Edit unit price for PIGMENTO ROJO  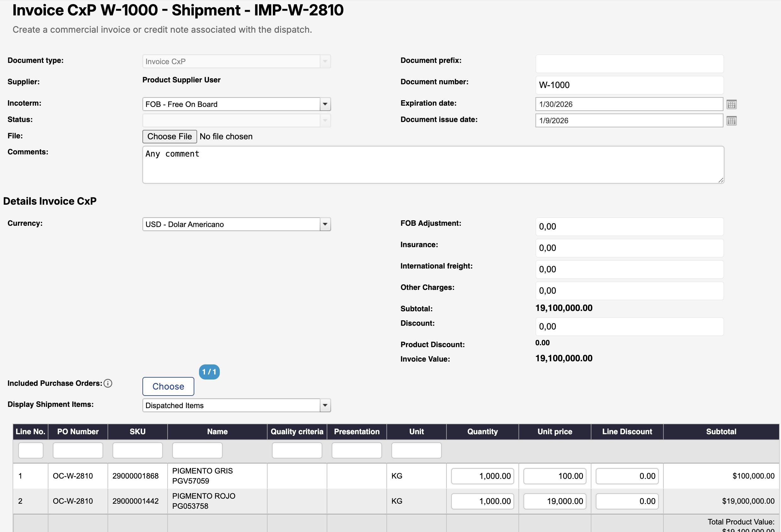[555, 501]
